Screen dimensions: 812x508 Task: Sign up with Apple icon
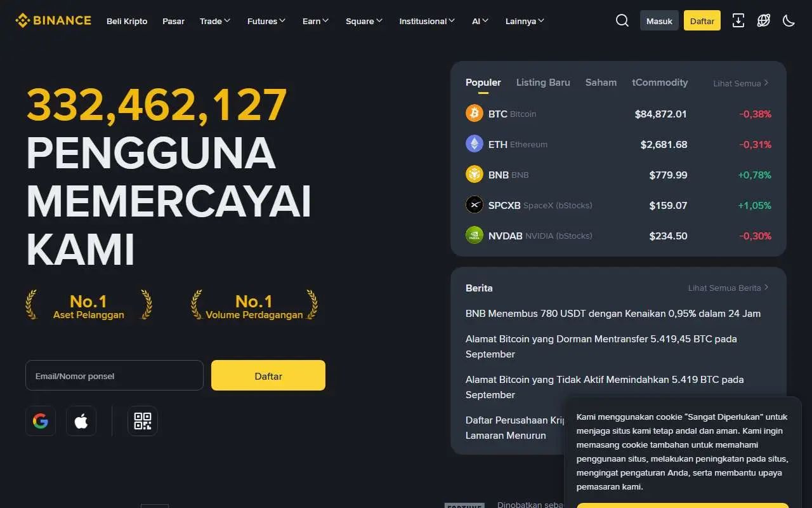[x=81, y=421]
